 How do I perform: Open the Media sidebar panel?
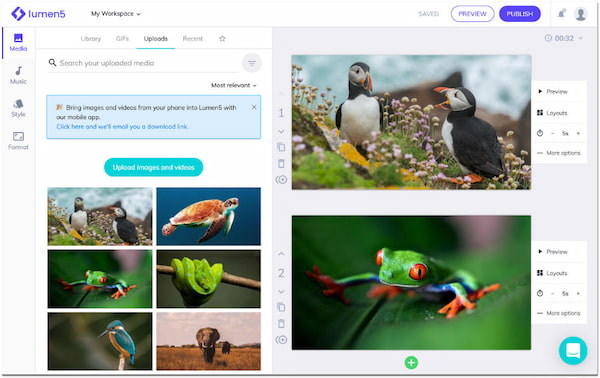pos(18,42)
